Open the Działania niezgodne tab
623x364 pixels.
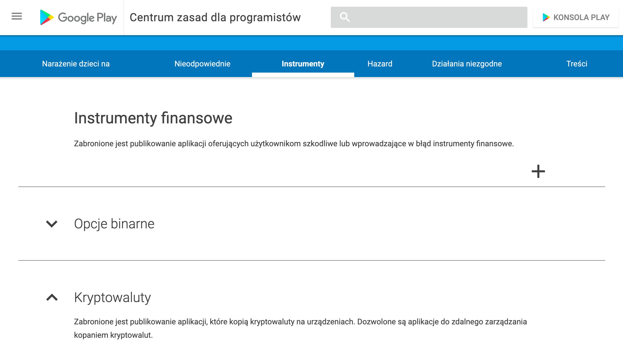[x=467, y=64]
